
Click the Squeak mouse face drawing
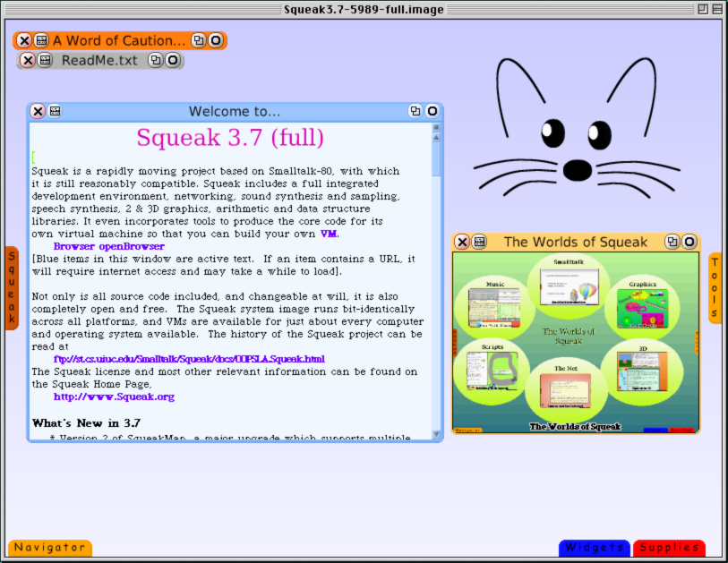pos(577,126)
